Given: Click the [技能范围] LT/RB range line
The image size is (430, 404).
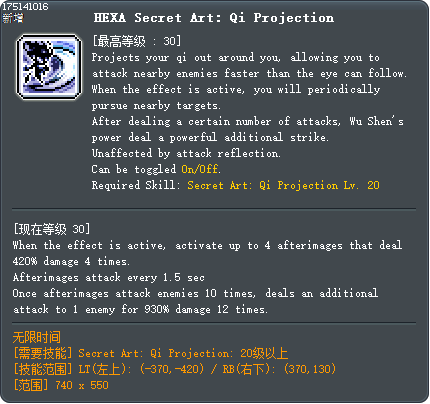Looking at the screenshot, I should [x=174, y=369].
